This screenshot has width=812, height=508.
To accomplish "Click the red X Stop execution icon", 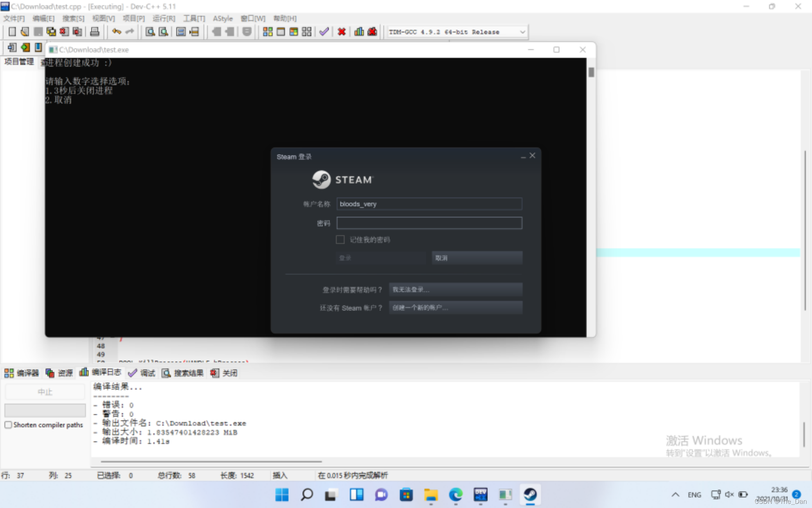I will tap(341, 32).
